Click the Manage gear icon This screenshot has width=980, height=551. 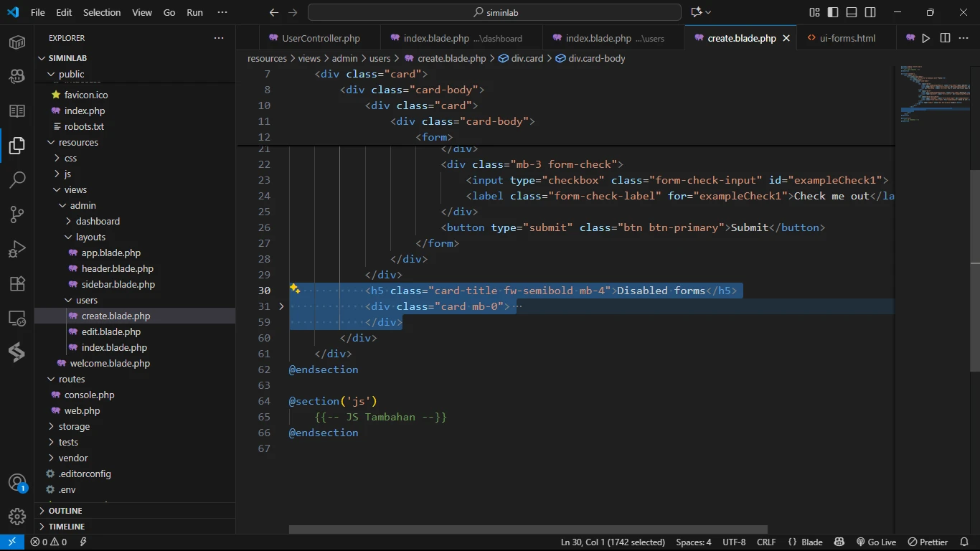(x=17, y=517)
